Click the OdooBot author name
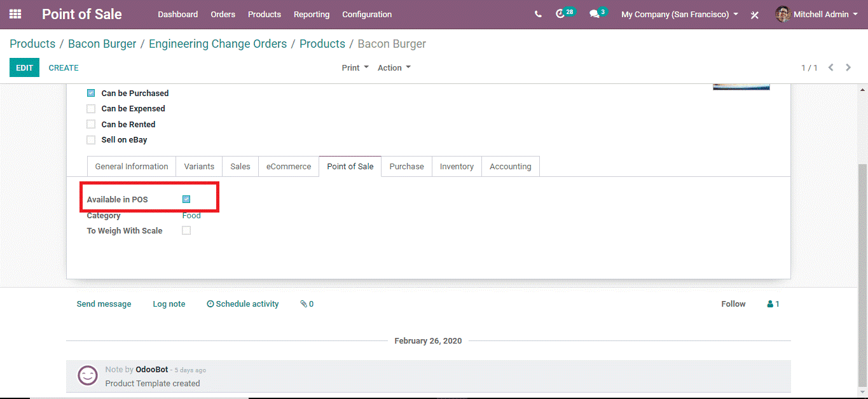The image size is (868, 399). [152, 370]
